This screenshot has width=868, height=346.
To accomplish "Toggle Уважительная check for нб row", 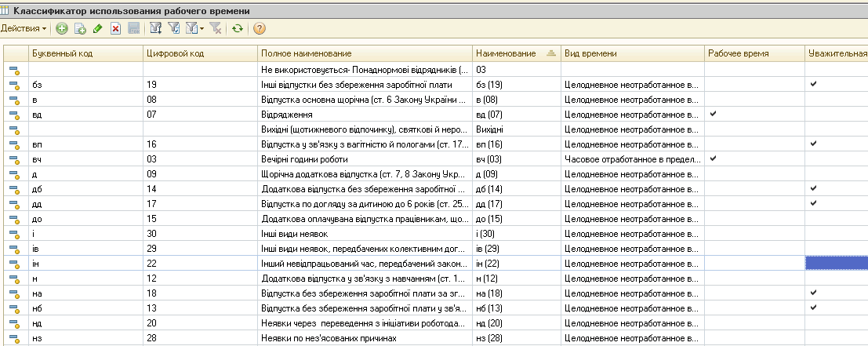I will [x=813, y=308].
